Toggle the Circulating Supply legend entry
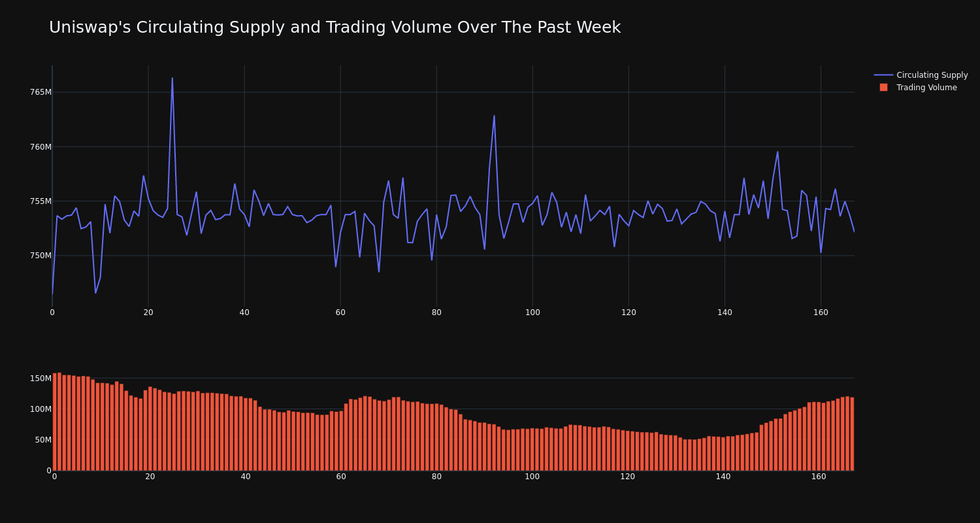 tap(921, 75)
